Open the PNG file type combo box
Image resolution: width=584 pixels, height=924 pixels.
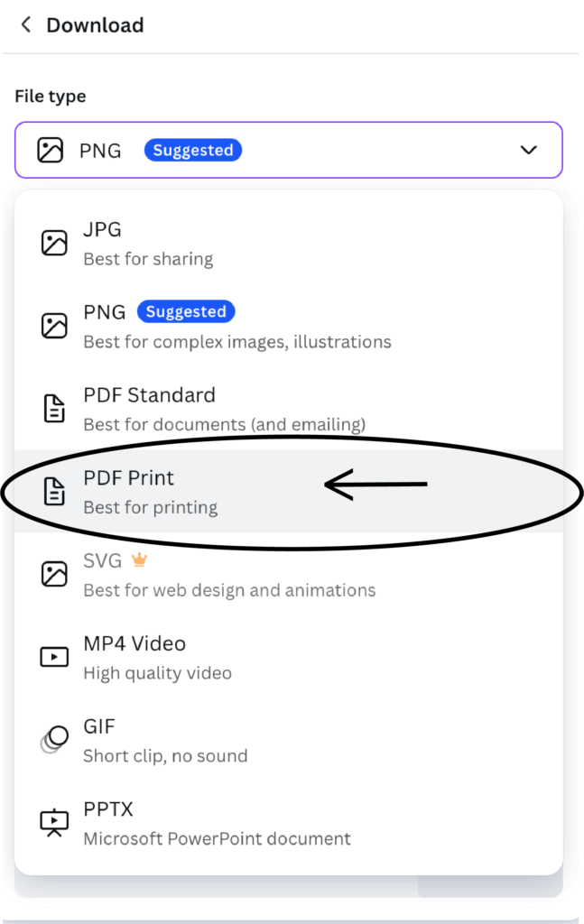pos(289,150)
